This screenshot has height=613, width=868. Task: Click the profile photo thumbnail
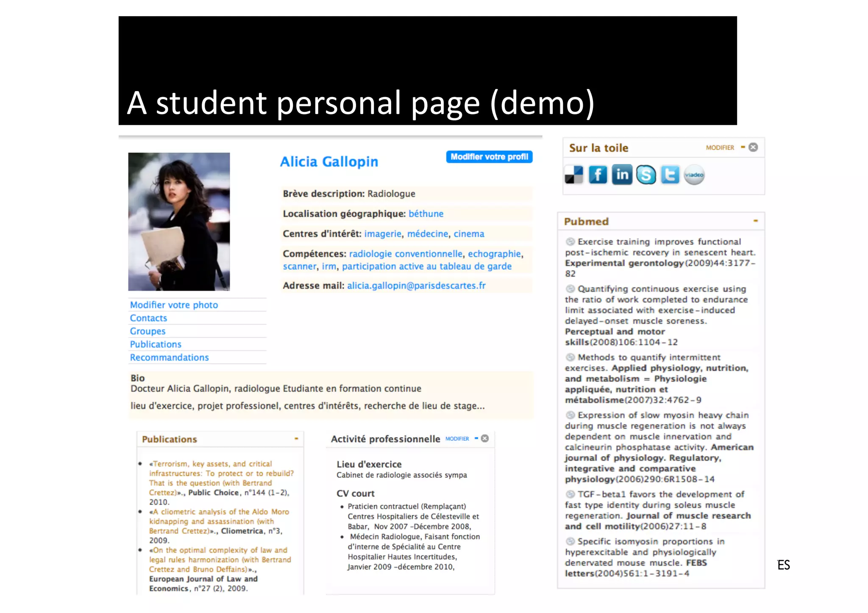click(x=179, y=222)
